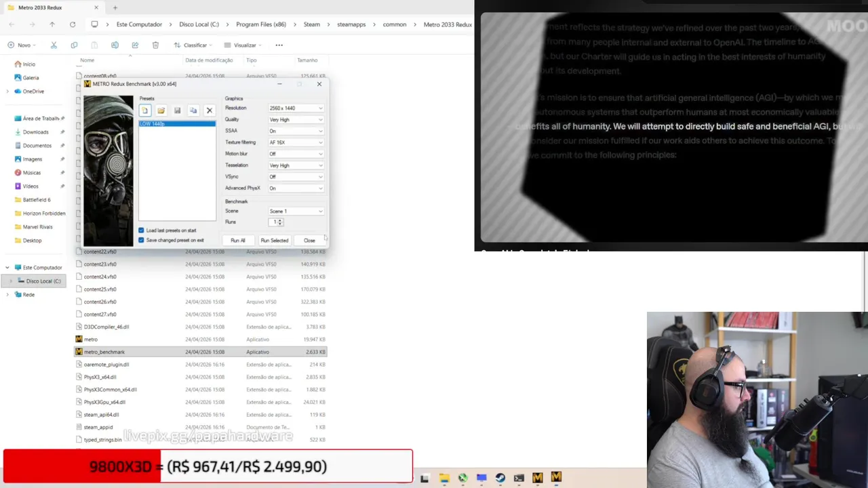Open the Início sidebar item
868x488 pixels.
[28, 64]
